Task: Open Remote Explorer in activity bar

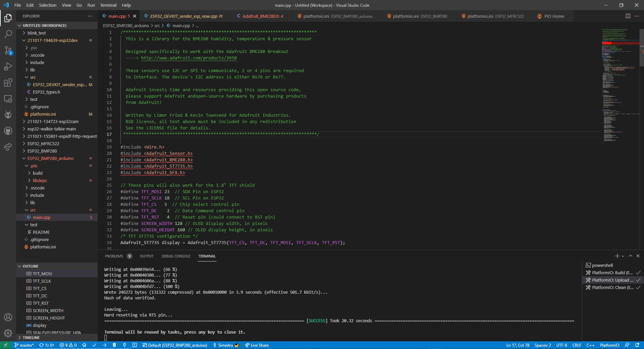Action: click(x=8, y=99)
